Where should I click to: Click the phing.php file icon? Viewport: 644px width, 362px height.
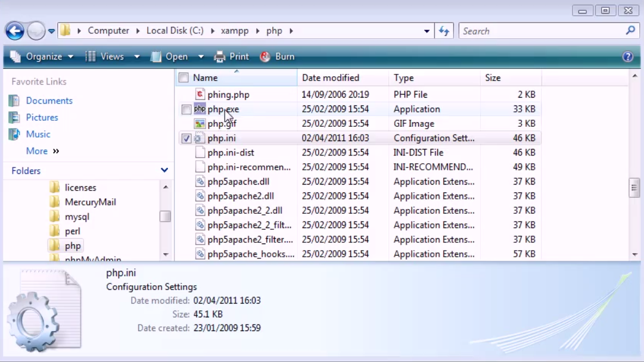tap(200, 95)
